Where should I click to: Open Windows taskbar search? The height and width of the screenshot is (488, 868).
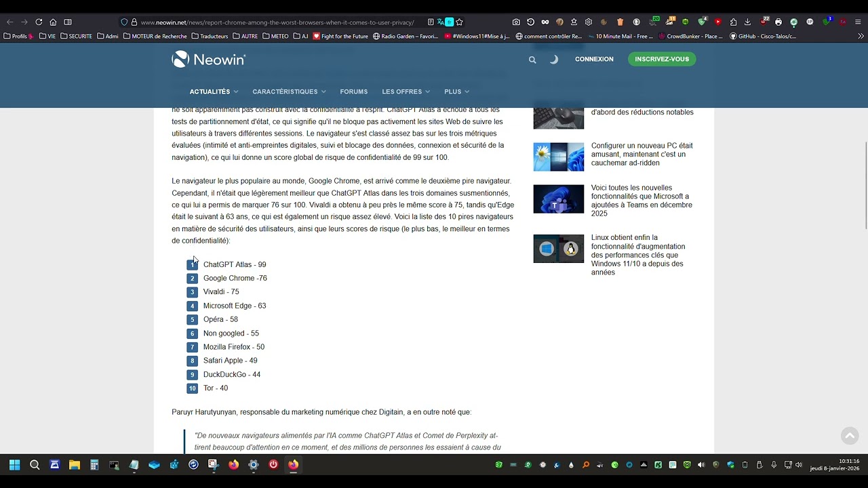(x=35, y=465)
